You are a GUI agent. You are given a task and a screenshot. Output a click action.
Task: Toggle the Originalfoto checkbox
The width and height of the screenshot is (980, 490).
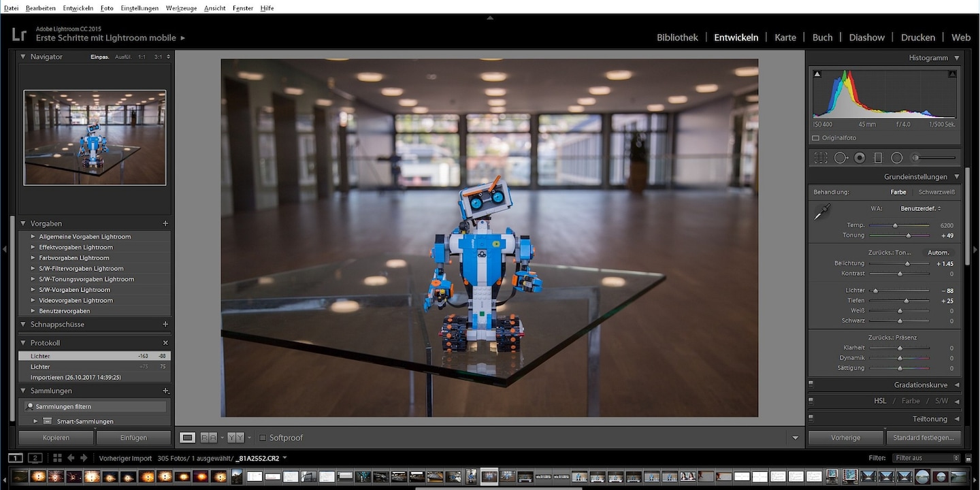click(x=815, y=138)
